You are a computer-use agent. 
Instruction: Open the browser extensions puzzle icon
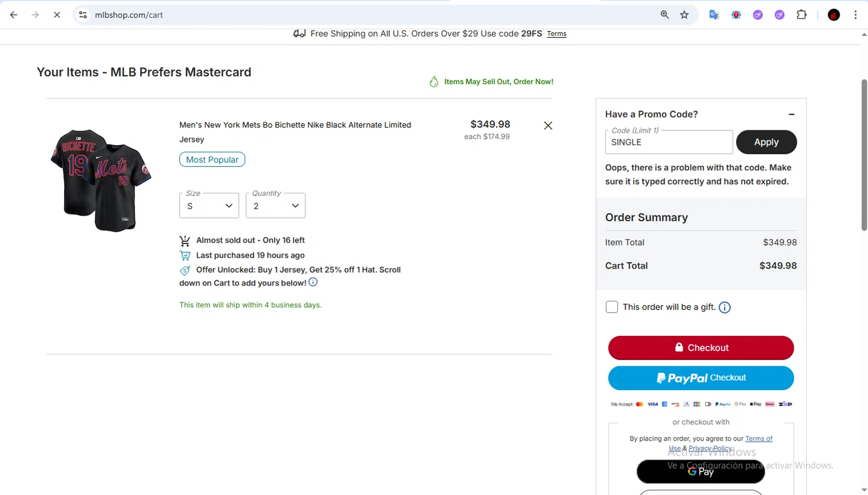tap(801, 15)
